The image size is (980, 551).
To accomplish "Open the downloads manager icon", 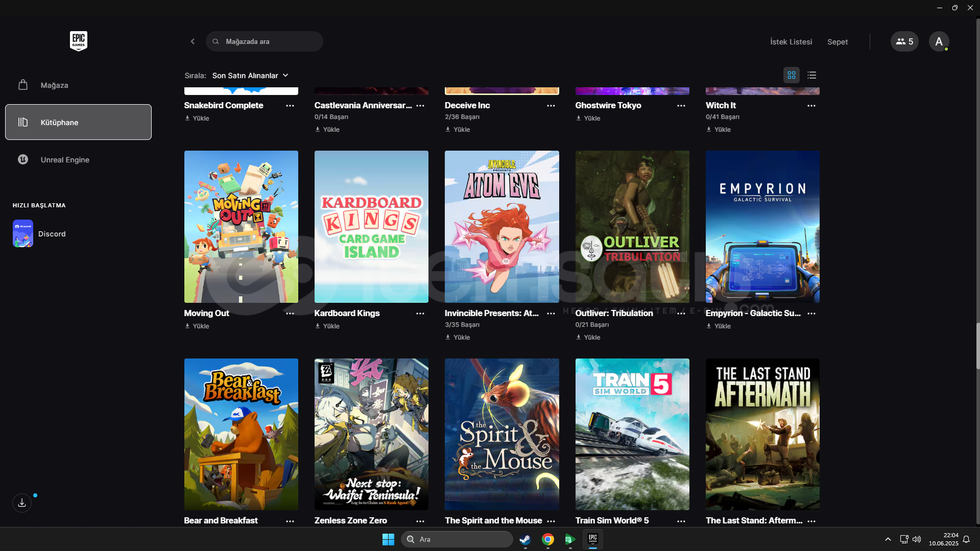I will coord(22,503).
